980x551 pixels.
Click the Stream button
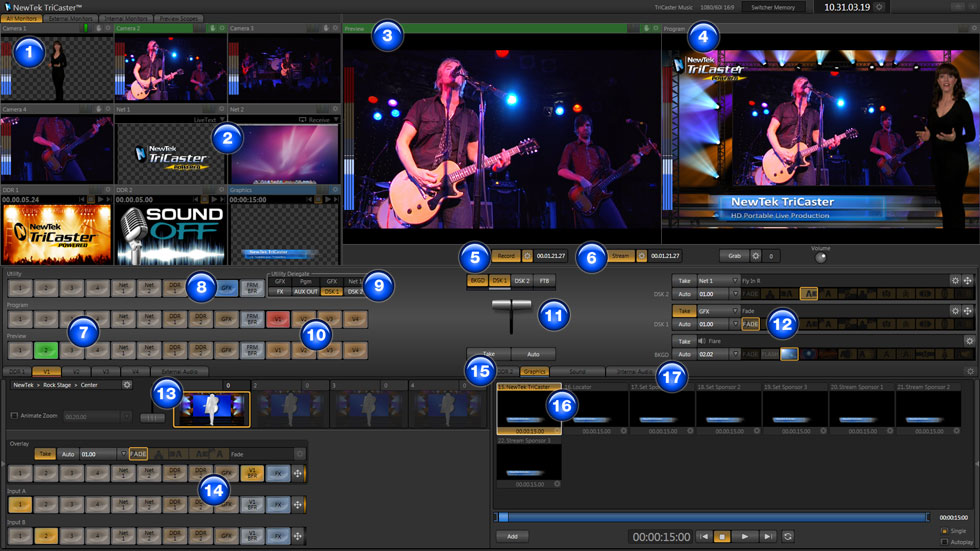(621, 256)
